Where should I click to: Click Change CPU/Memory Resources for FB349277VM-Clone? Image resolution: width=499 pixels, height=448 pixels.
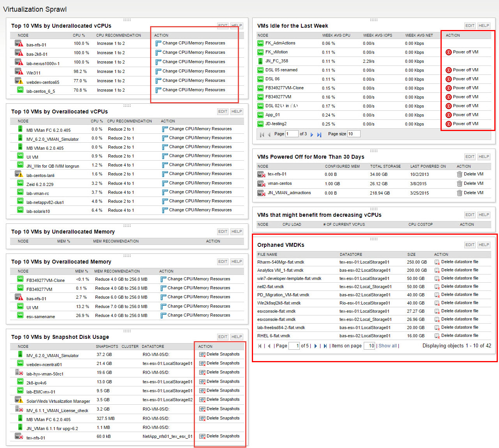coord(199,279)
